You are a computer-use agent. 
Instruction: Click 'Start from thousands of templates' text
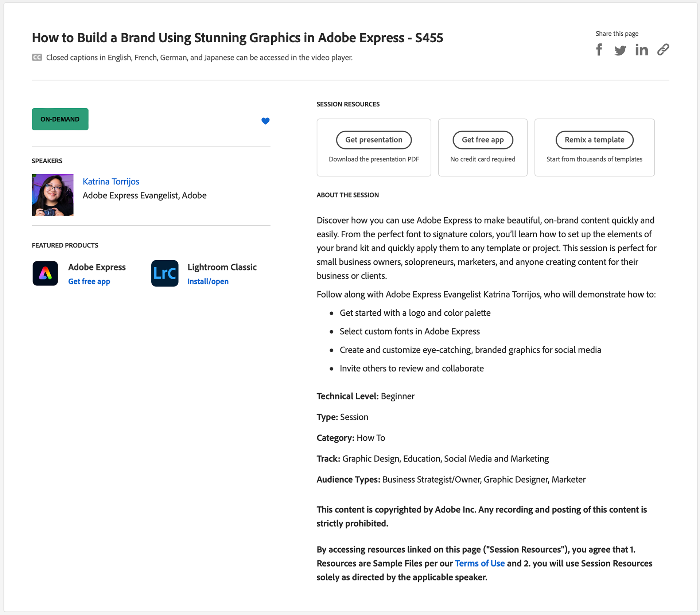594,159
